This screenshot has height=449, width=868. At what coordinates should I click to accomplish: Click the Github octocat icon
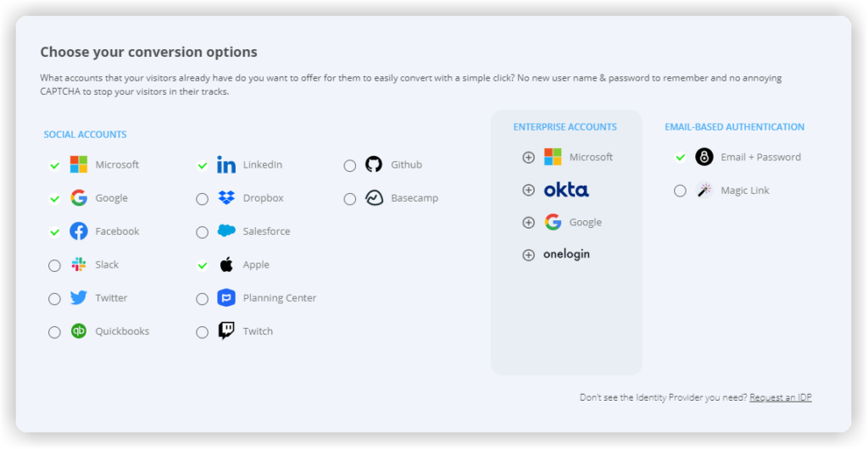coord(374,164)
